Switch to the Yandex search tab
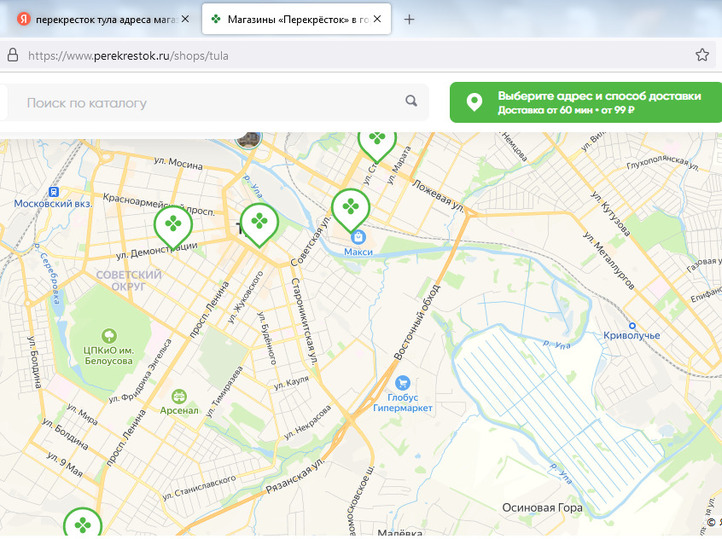Viewport: 722px width, 539px height. pyautogui.click(x=97, y=19)
